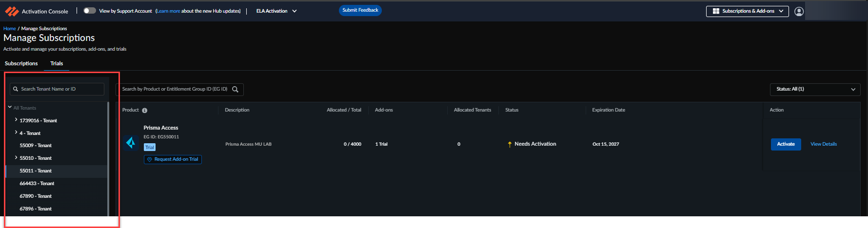This screenshot has height=228, width=868.
Task: Expand the 55010 tenant node
Action: (16, 157)
